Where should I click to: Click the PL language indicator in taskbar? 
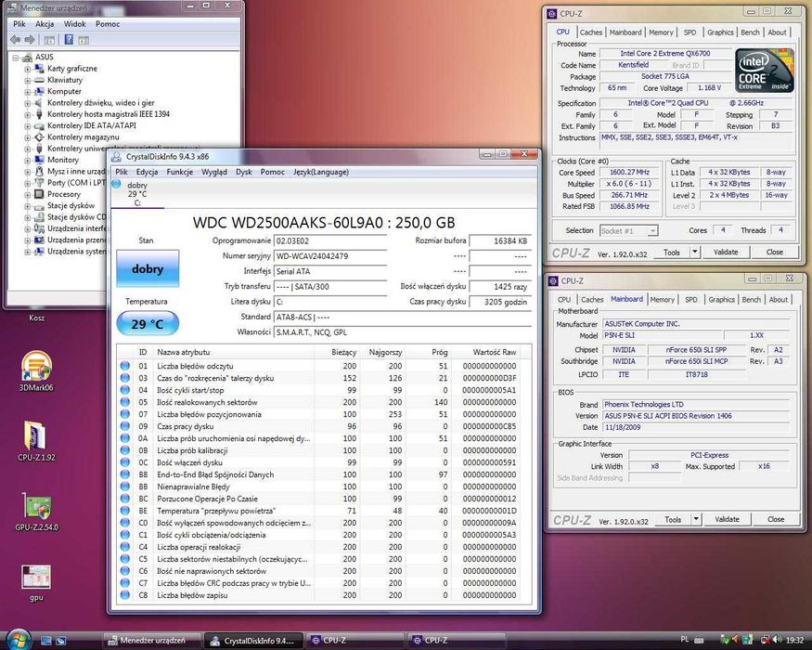(x=685, y=640)
